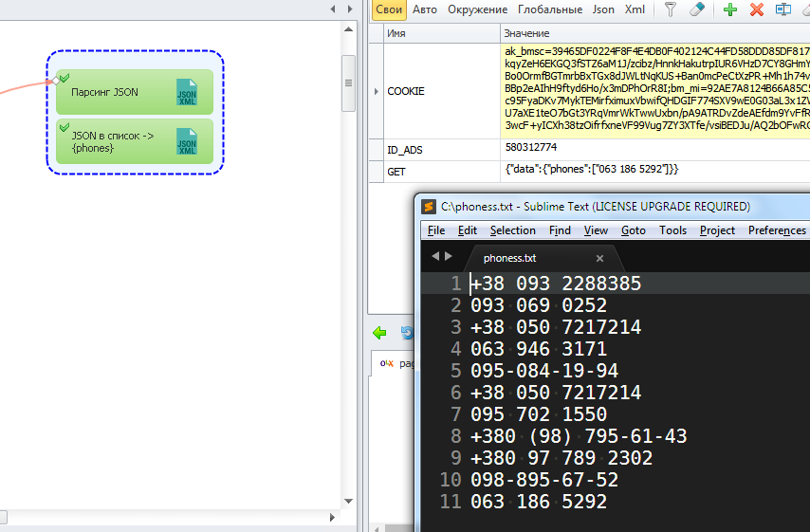810x532 pixels.
Task: Click line 1 text +38 093 2288385
Action: pos(556,284)
